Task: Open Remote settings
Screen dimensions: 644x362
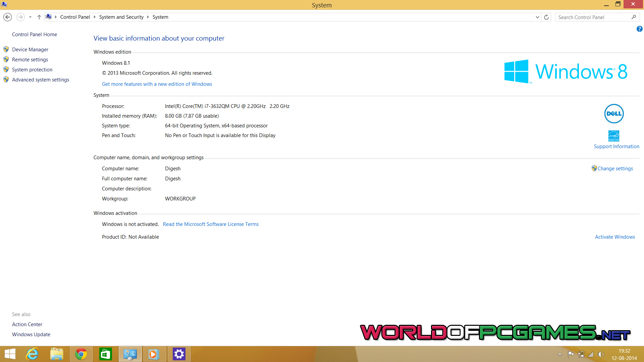Action: 30,60
